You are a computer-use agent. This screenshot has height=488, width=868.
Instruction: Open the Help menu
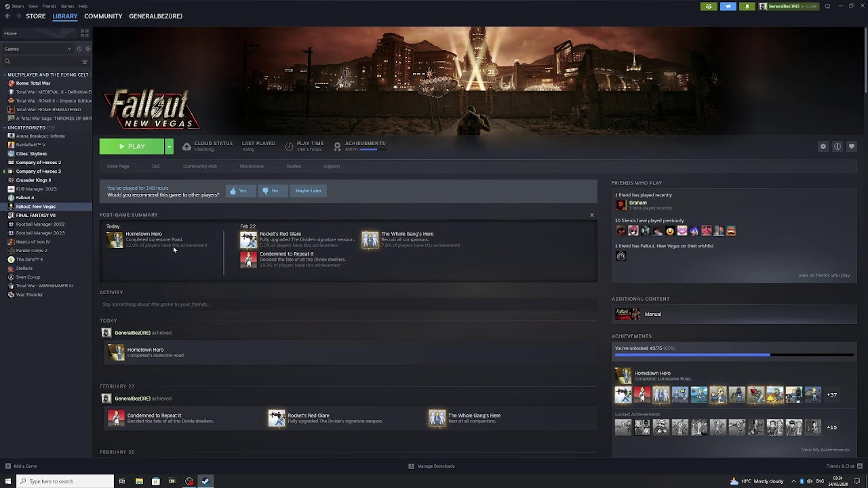tap(83, 6)
